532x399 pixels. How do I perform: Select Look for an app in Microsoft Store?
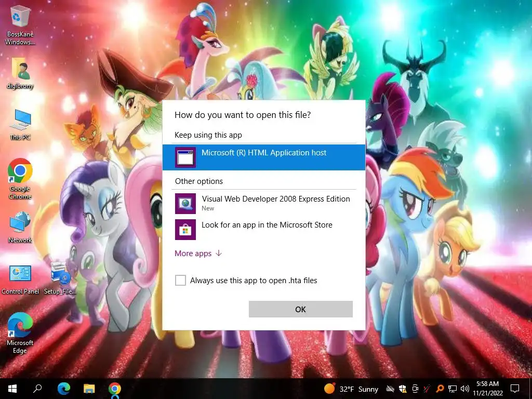263,229
